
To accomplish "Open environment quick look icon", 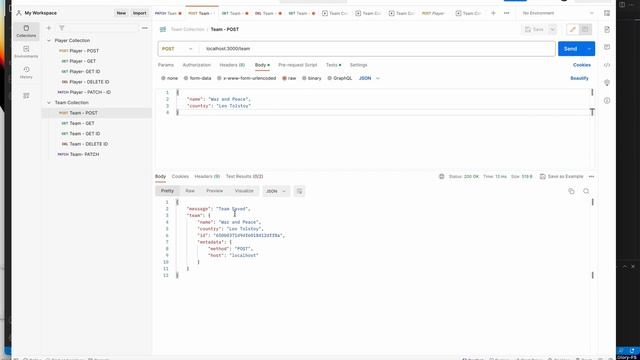I will 607,13.
